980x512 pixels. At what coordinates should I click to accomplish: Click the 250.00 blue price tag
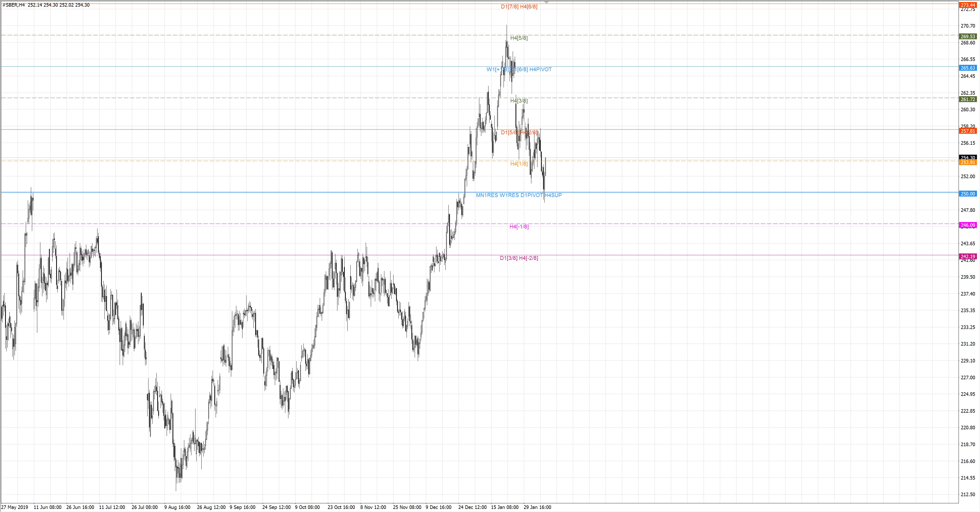(x=968, y=194)
